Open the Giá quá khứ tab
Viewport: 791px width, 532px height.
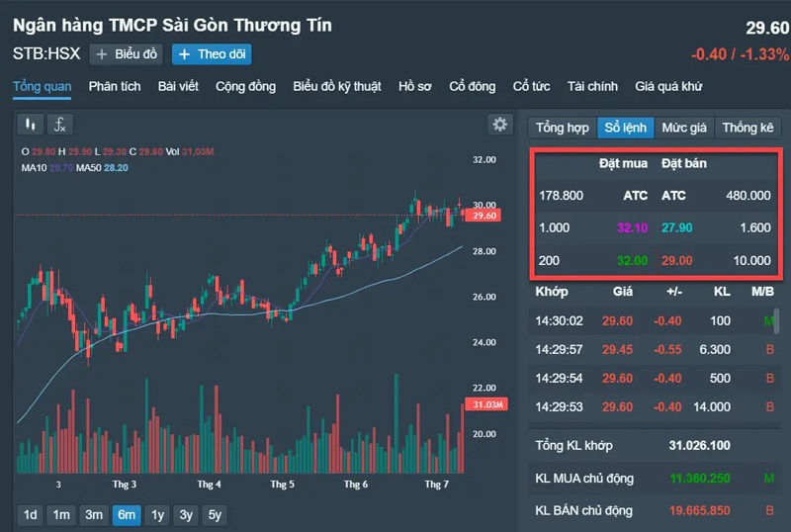(668, 86)
